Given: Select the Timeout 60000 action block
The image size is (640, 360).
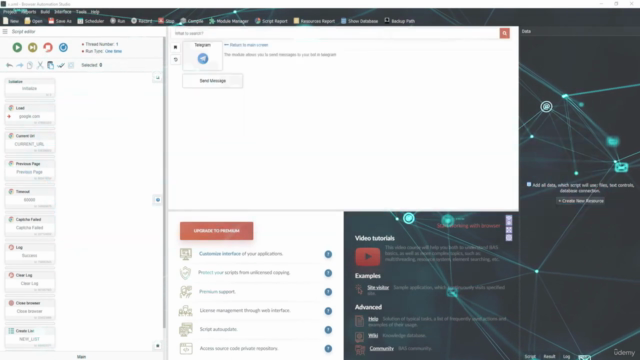Looking at the screenshot, I should [30, 198].
